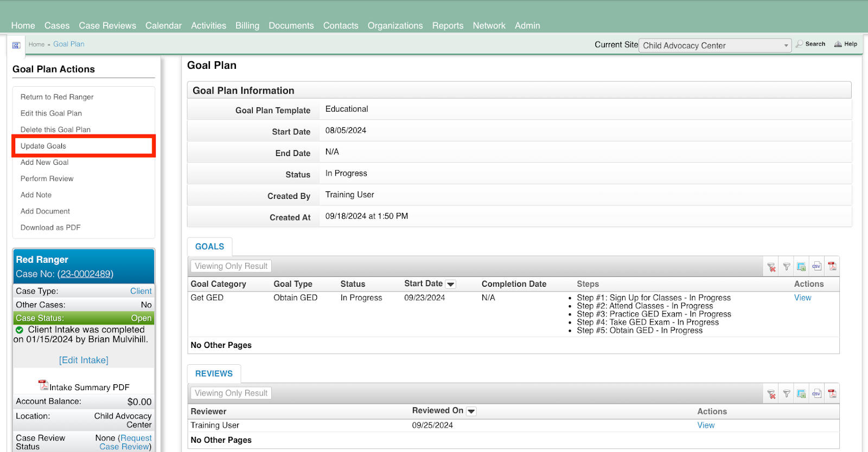This screenshot has height=452, width=868.
Task: Click the Home breadcrumb link
Action: click(36, 44)
